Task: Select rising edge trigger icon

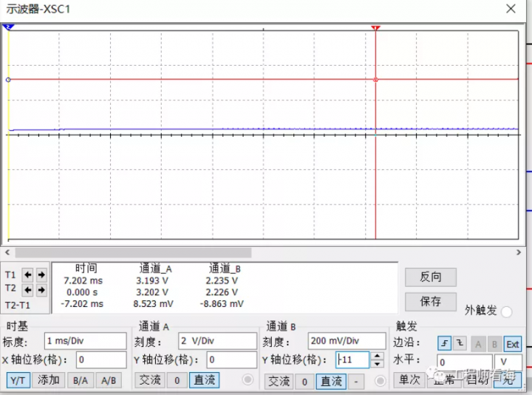Action: (444, 343)
